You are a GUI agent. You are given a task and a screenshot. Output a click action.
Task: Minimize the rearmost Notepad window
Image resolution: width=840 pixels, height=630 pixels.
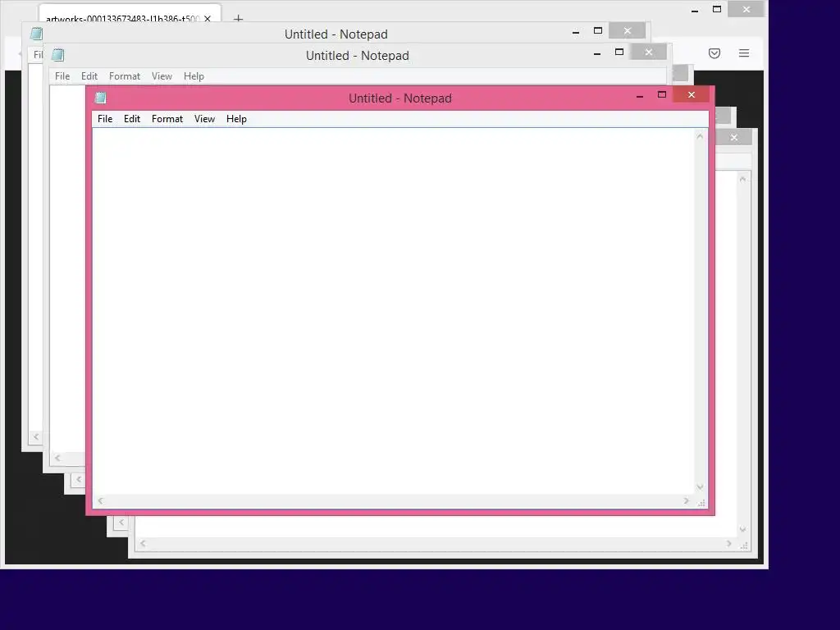575,32
